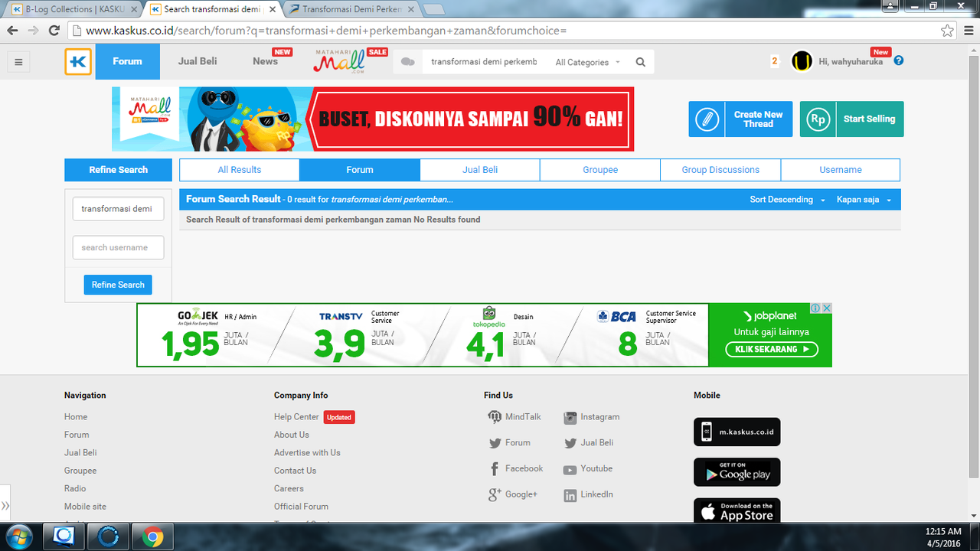Open the Careers footer link

(x=289, y=488)
